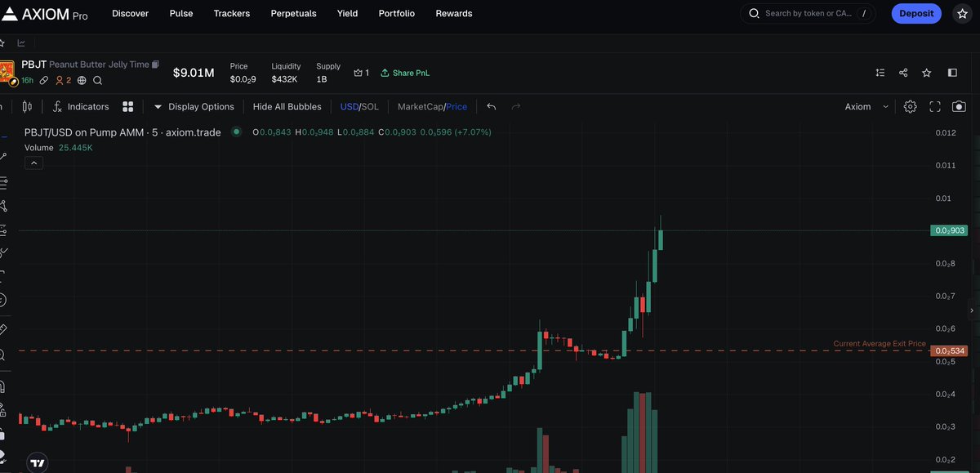Open the Rewards page
980x473 pixels.
tap(454, 14)
